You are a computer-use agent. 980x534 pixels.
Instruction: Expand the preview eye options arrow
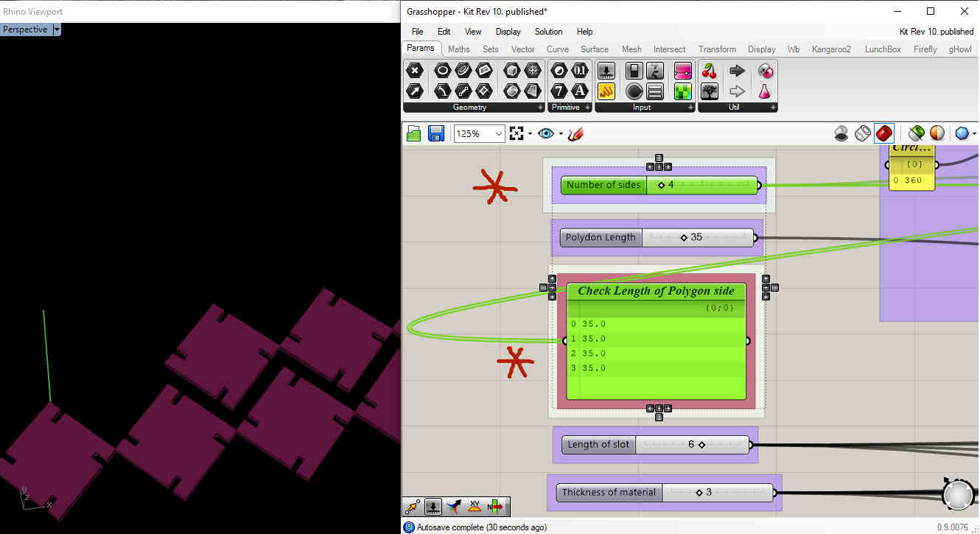point(561,134)
